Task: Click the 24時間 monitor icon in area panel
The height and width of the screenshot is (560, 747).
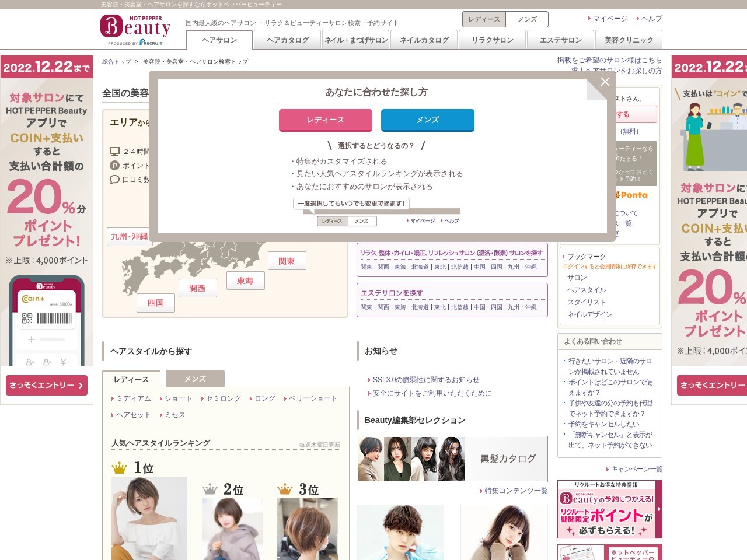Action: [x=114, y=152]
